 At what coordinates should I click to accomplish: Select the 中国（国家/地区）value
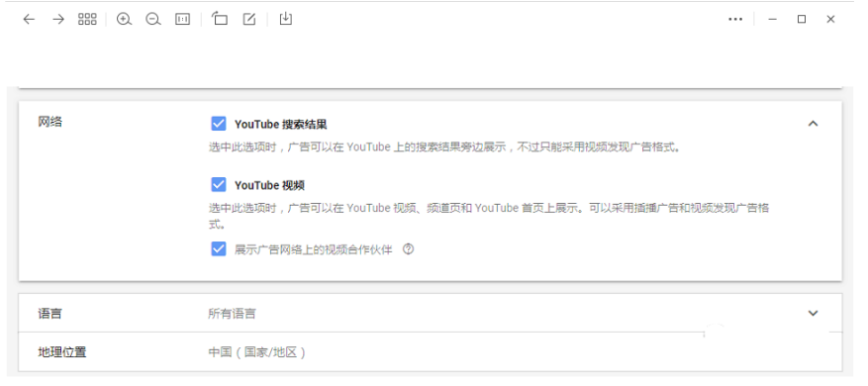click(257, 352)
